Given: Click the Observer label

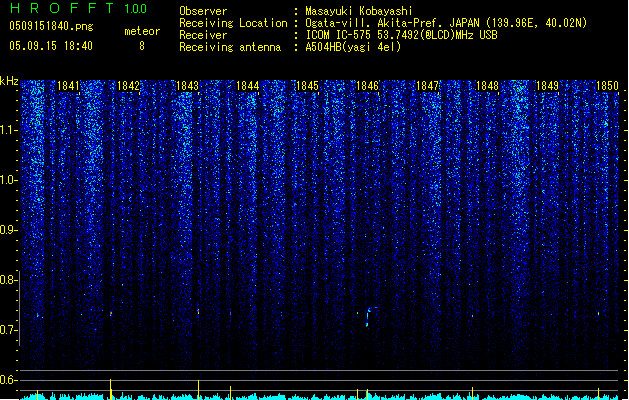Looking at the screenshot, I should click(x=203, y=11).
